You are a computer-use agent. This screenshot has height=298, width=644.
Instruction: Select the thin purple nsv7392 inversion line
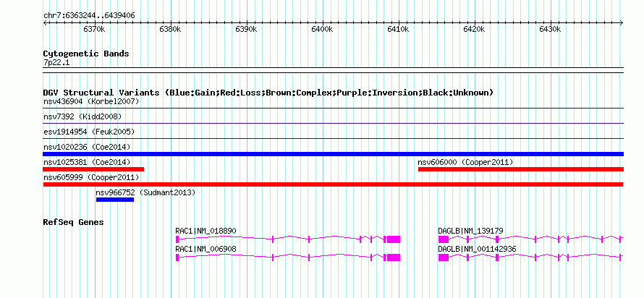coord(333,124)
